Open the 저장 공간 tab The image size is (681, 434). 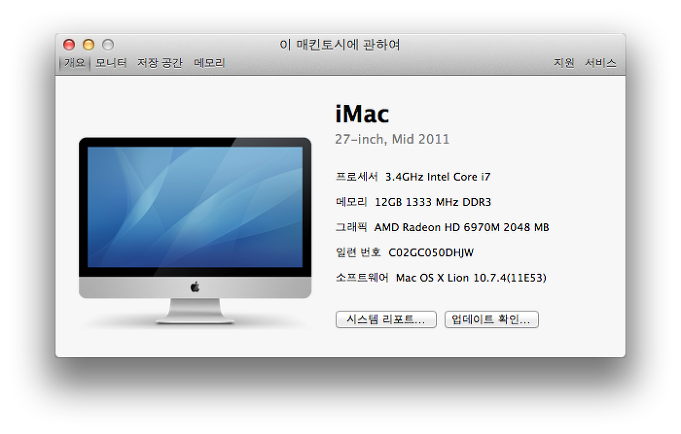click(x=160, y=63)
